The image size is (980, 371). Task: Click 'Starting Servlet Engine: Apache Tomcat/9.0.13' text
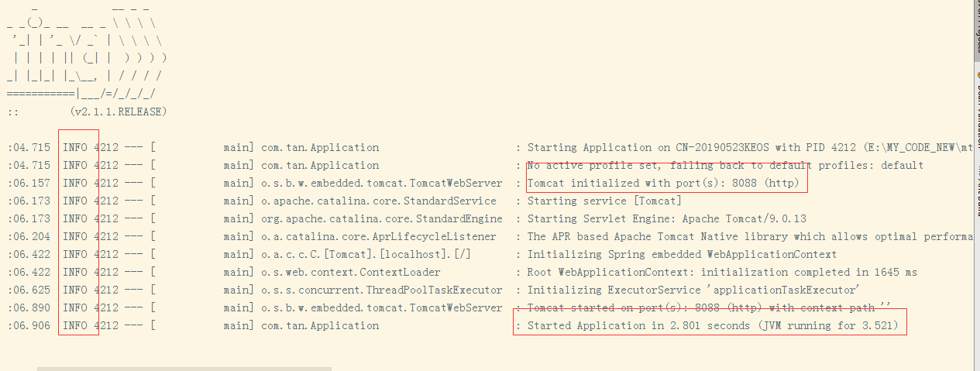point(666,219)
